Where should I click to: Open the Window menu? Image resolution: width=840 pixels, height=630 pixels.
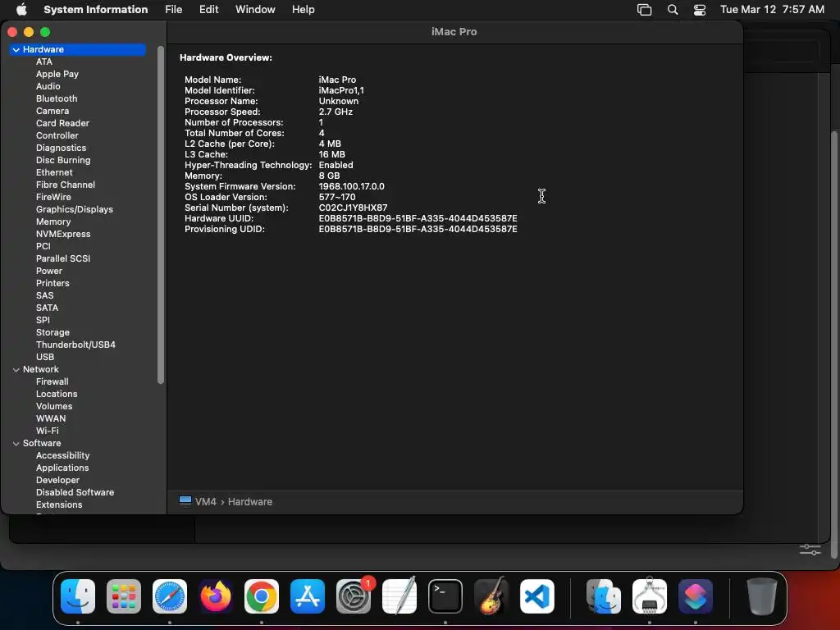(255, 10)
